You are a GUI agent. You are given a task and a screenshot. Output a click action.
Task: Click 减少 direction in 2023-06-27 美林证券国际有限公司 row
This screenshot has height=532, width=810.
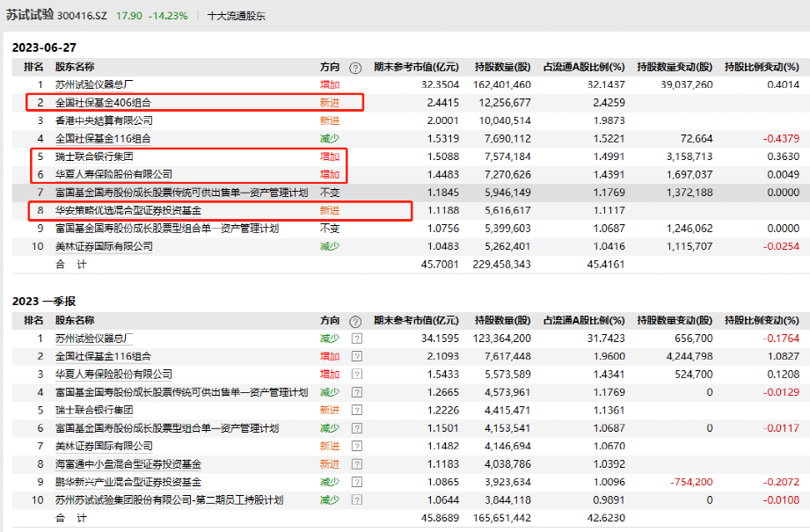(330, 246)
